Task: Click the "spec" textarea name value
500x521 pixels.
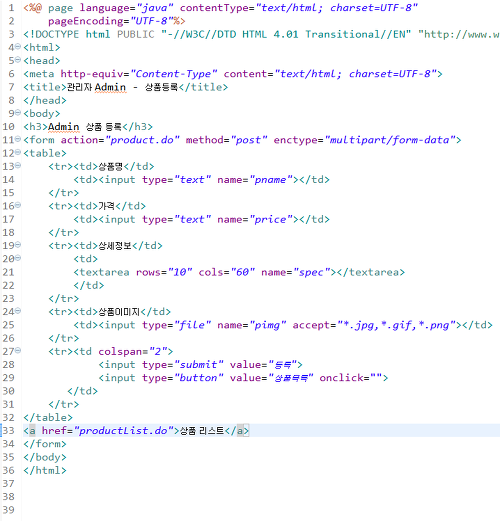Action: pyautogui.click(x=311, y=272)
